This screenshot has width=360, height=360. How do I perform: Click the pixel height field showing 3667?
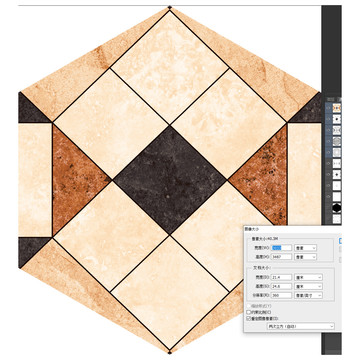click(x=282, y=257)
